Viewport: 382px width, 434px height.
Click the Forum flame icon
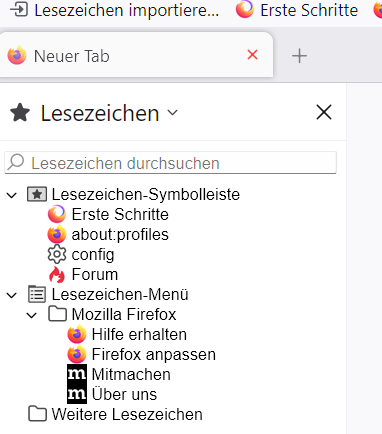[57, 275]
